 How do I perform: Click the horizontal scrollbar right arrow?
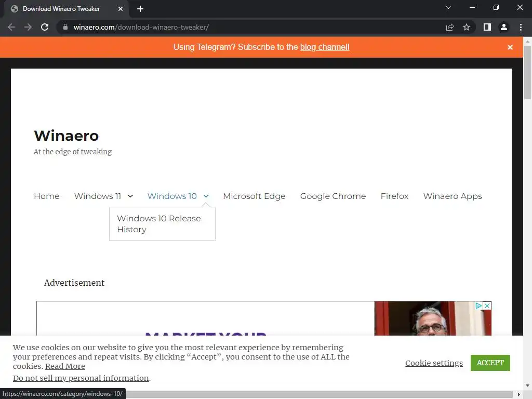point(518,395)
